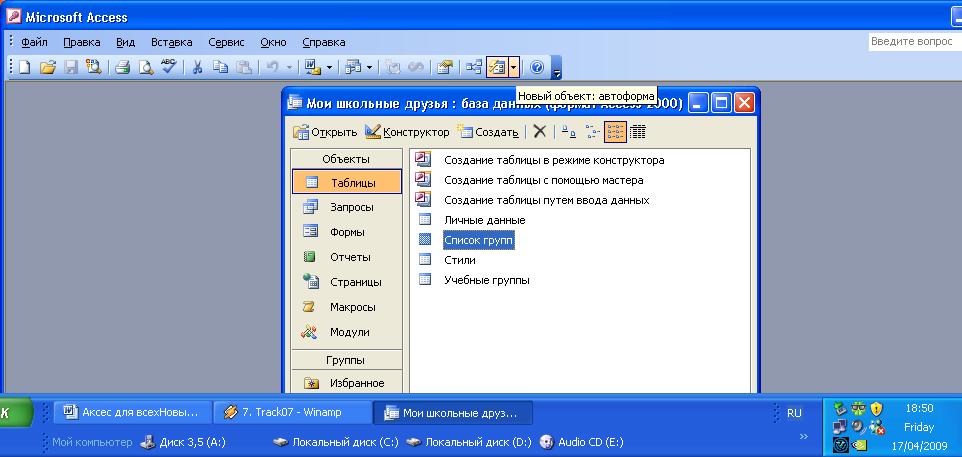Click the highlighted New Object AutoForm icon

pos(497,67)
